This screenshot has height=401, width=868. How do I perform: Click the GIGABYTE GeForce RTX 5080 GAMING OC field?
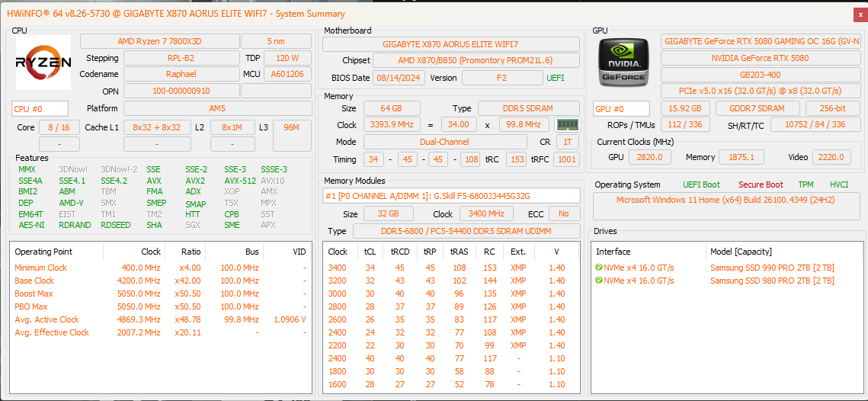[762, 41]
